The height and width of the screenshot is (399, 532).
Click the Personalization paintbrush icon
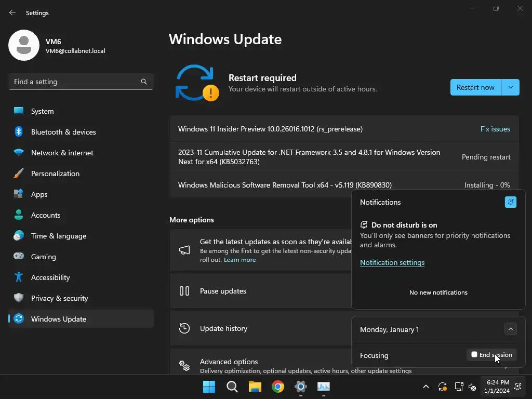click(x=19, y=173)
